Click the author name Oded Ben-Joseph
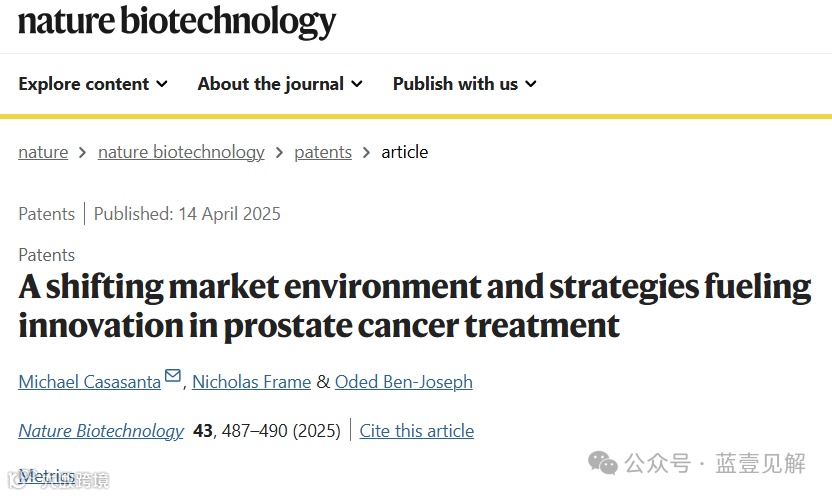The height and width of the screenshot is (496, 832). (x=404, y=382)
